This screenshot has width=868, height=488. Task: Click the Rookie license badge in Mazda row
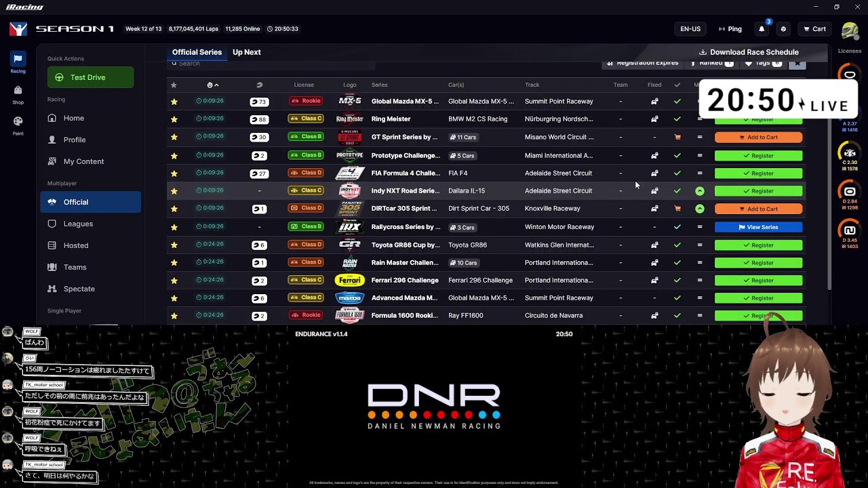306,101
